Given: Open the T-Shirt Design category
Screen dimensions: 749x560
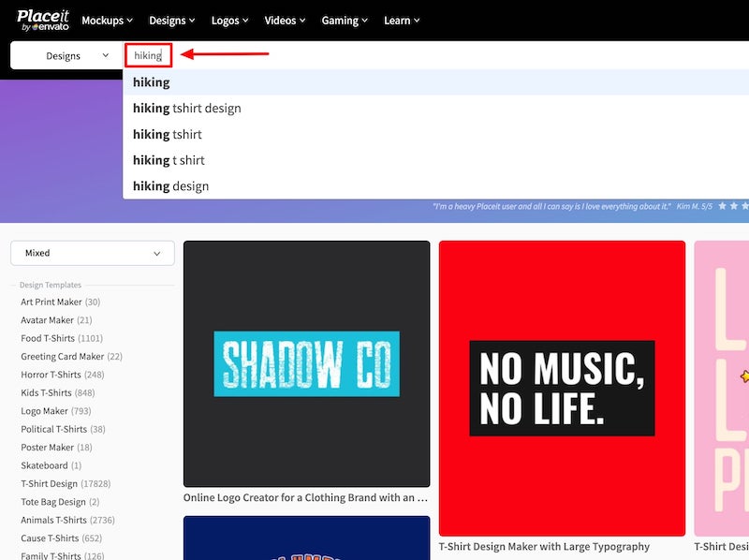Looking at the screenshot, I should (x=50, y=484).
